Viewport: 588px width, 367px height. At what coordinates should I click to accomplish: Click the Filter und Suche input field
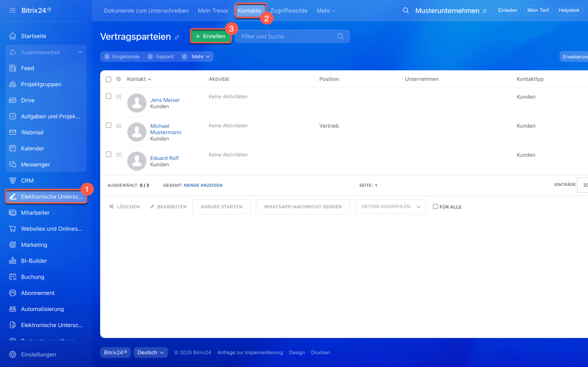pyautogui.click(x=287, y=36)
